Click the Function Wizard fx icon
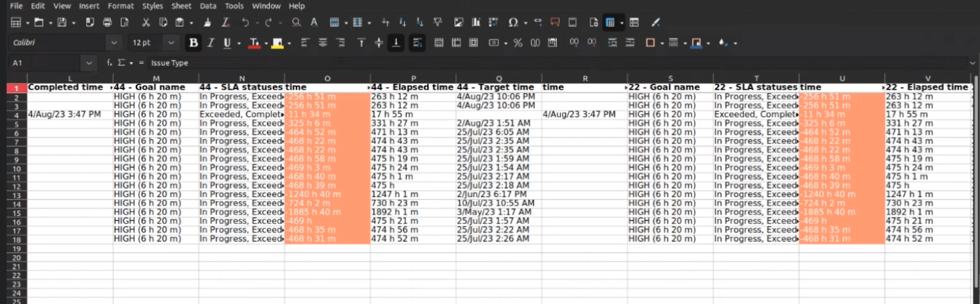 (110, 63)
